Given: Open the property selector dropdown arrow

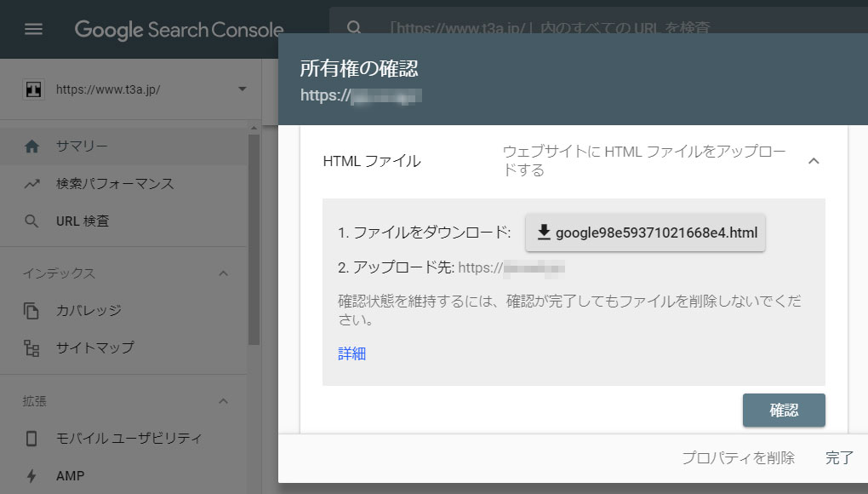Looking at the screenshot, I should (242, 89).
